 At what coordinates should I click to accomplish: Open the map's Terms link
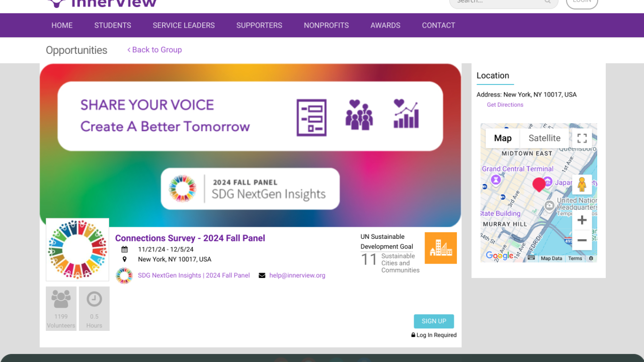[575, 258]
